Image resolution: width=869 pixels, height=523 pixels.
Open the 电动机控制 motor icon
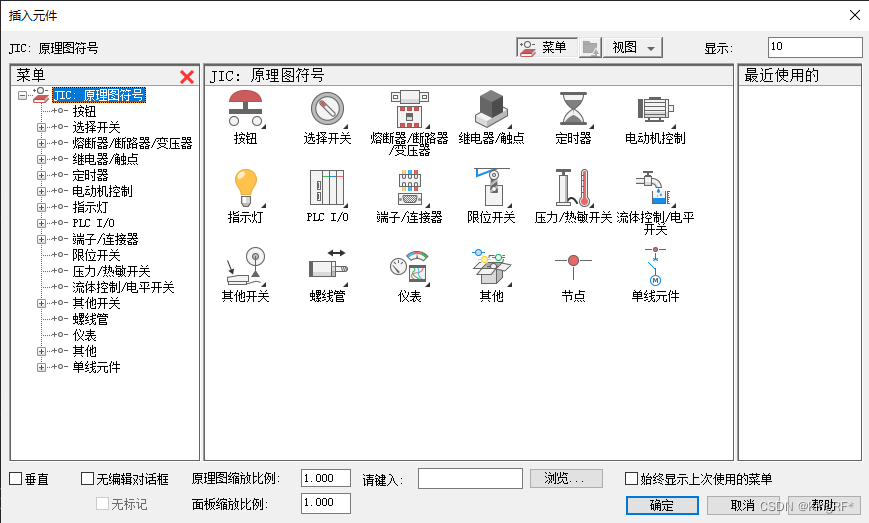656,109
